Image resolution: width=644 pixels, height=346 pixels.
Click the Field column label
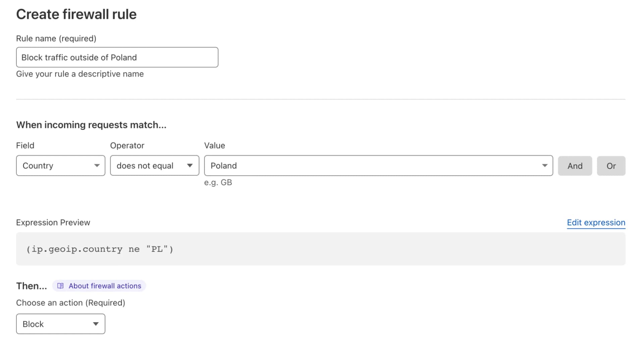point(25,145)
